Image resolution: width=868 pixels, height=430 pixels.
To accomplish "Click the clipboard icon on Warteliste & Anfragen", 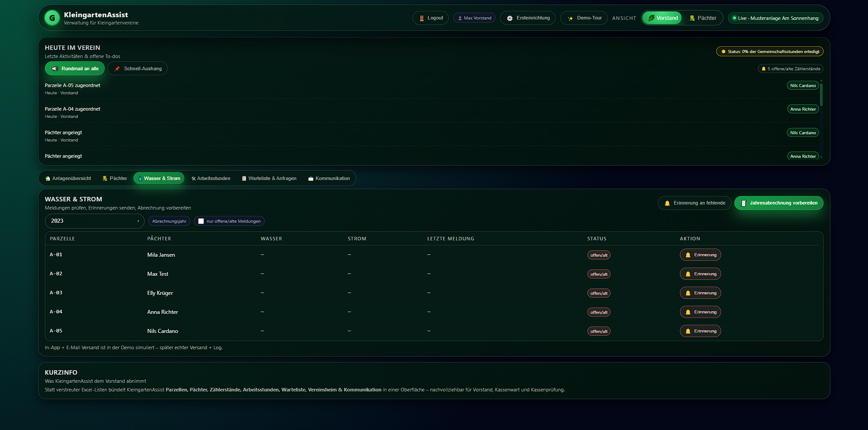I will tap(244, 178).
